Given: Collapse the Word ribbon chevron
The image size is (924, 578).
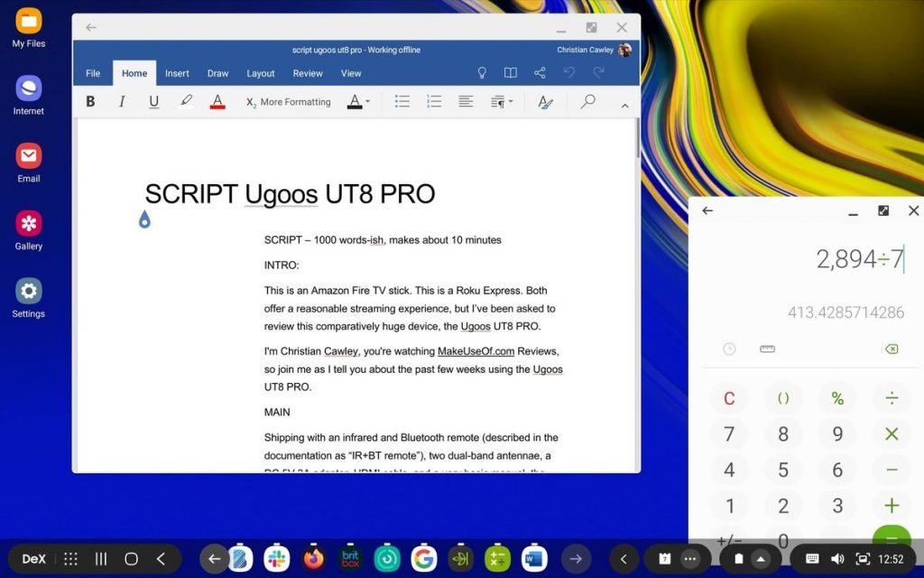Looking at the screenshot, I should coord(624,106).
